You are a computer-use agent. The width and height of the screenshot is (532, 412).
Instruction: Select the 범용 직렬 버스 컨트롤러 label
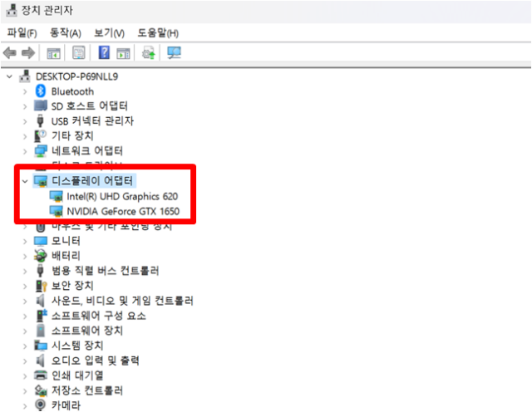pyautogui.click(x=106, y=271)
